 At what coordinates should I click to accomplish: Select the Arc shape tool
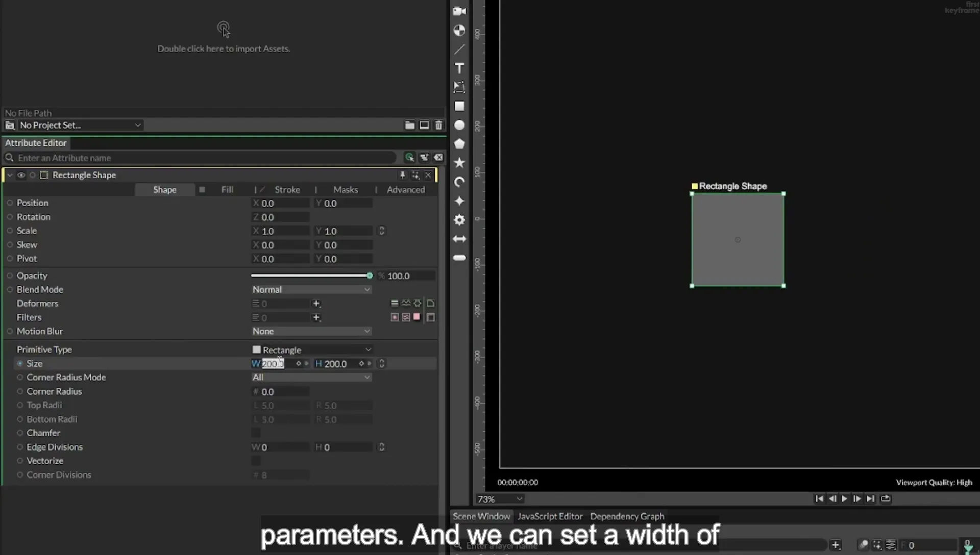(x=459, y=182)
